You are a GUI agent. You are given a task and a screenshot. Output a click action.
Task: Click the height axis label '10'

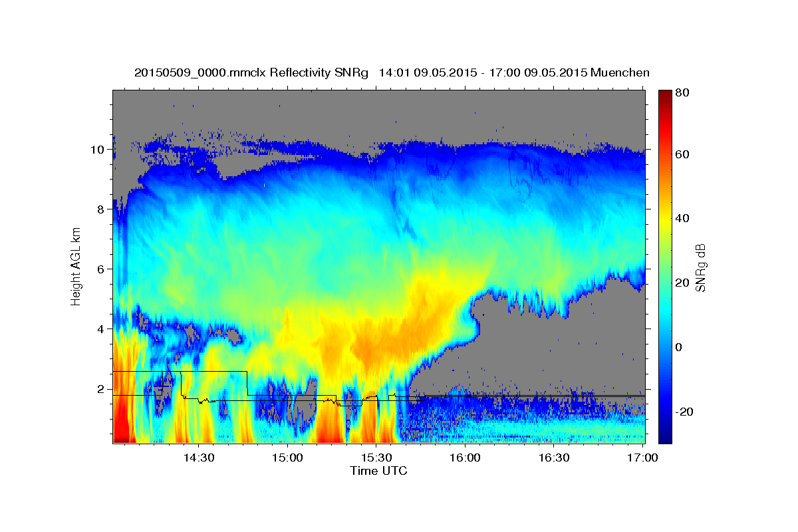click(98, 150)
